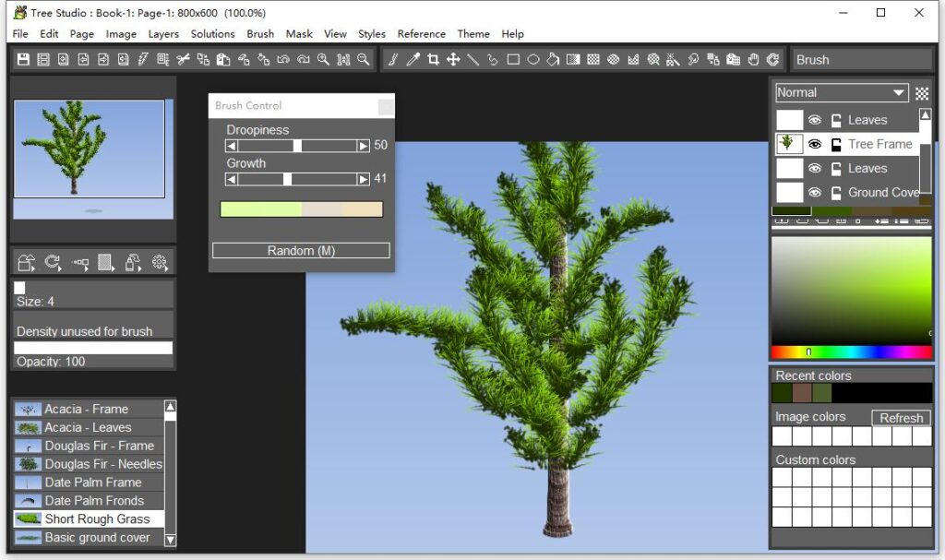Select the Hand pan tool
Viewport: 945px width, 560px height.
tap(751, 60)
